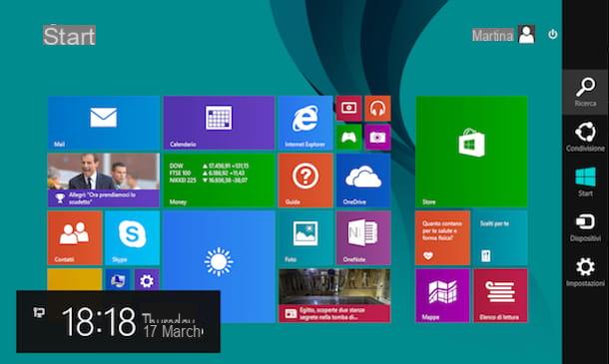The height and width of the screenshot is (364, 609).
Task: Open the OneDrive cloud tile
Action: (363, 181)
